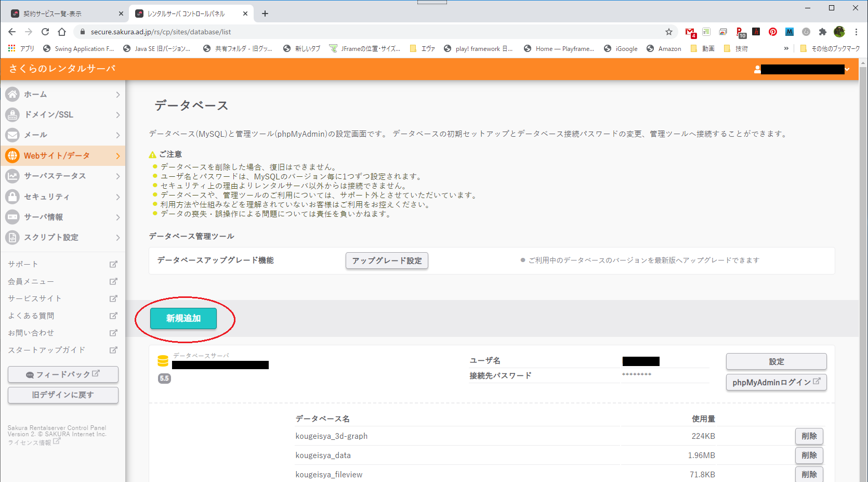Open external link icon beside 会員メニュー

point(113,281)
